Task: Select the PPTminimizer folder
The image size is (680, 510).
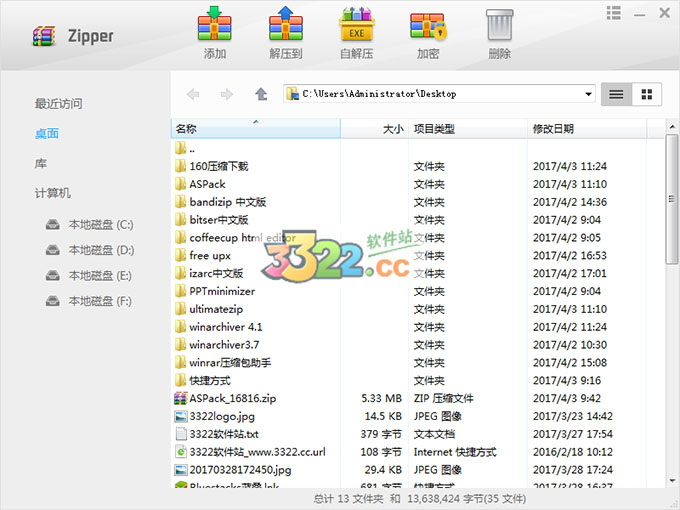Action: point(417,291)
